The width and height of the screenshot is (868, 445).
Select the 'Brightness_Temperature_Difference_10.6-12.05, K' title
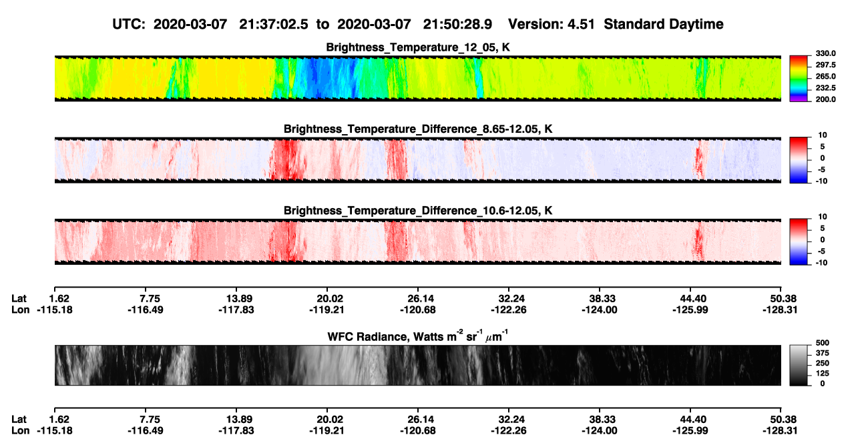418,211
